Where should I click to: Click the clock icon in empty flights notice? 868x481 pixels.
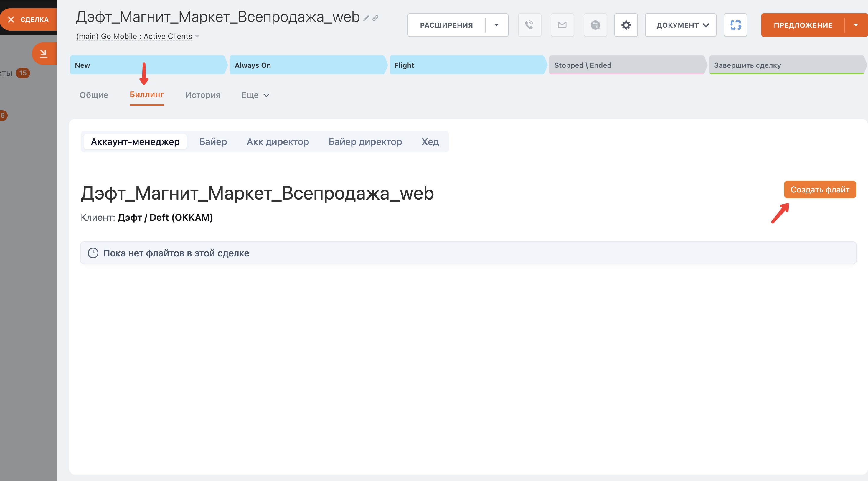[93, 253]
